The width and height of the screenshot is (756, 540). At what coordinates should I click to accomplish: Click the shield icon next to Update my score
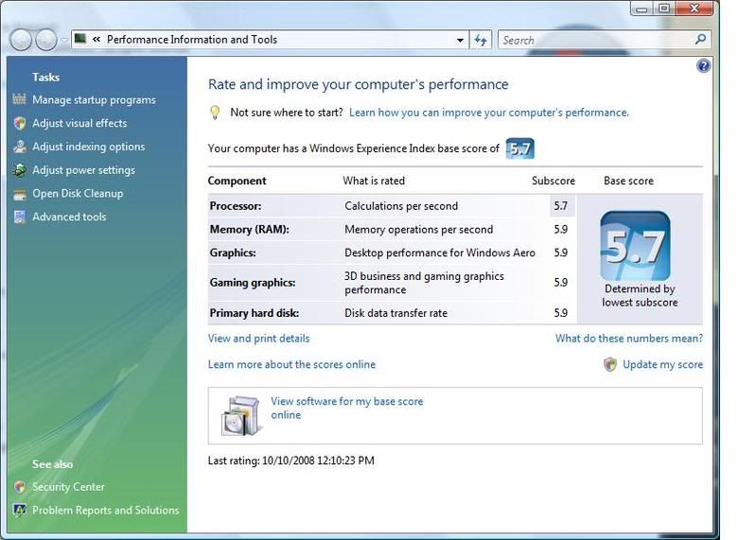click(x=610, y=365)
